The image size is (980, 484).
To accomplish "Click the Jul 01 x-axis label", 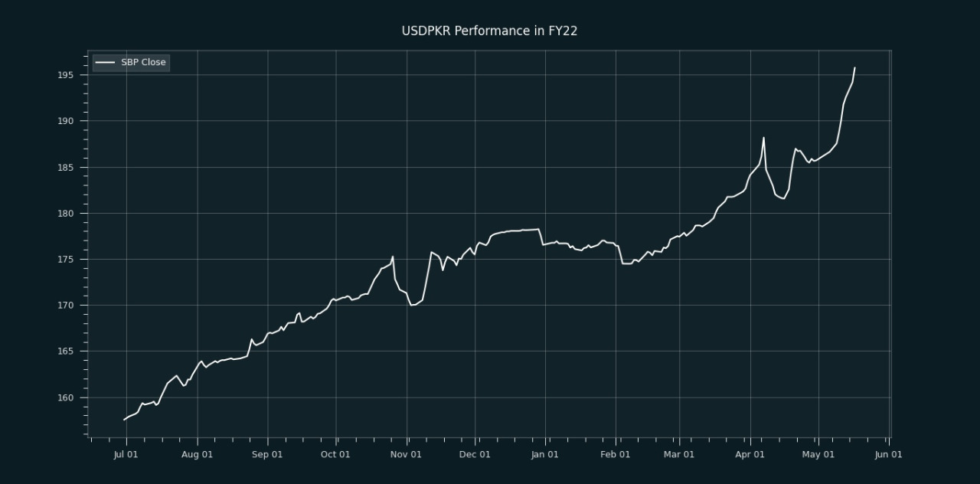I will point(126,454).
